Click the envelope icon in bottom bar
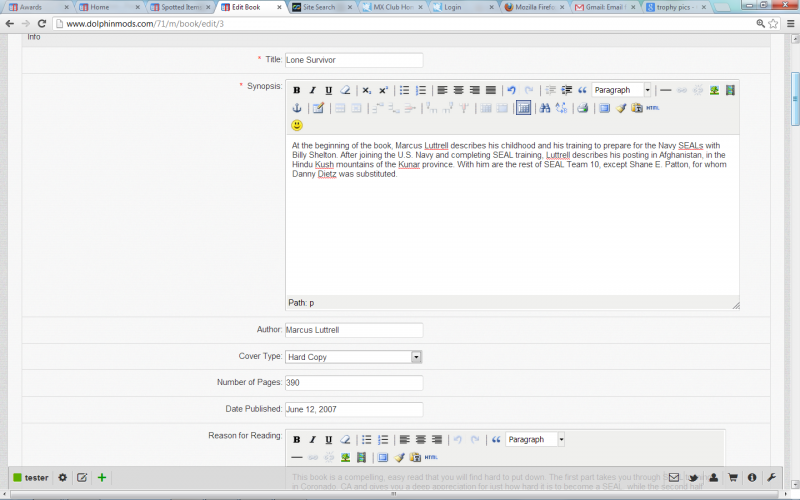The image size is (800, 500). (673, 478)
